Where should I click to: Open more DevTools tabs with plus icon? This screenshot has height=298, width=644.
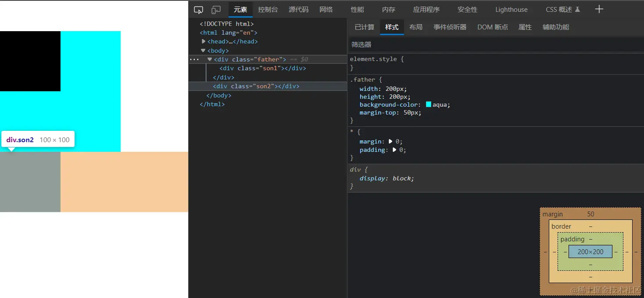(599, 9)
